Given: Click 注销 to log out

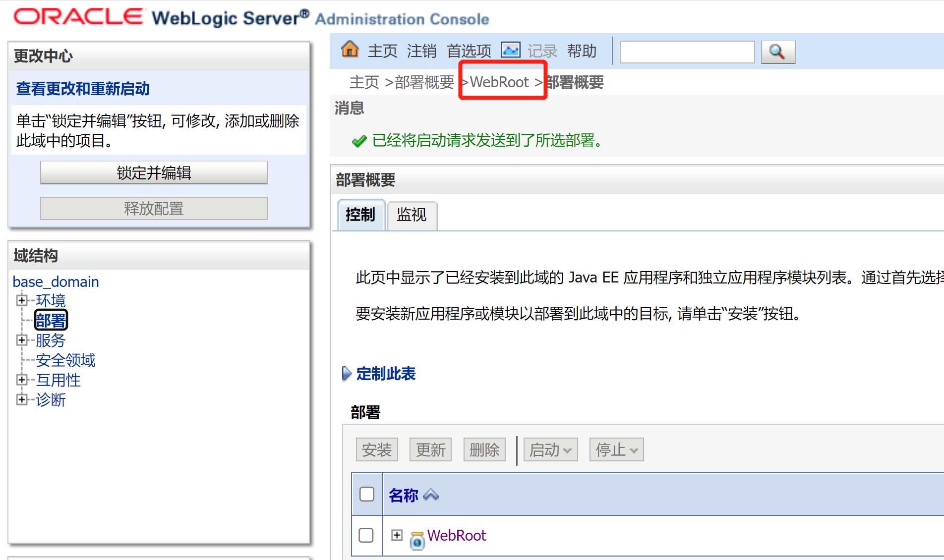Looking at the screenshot, I should click(x=422, y=51).
